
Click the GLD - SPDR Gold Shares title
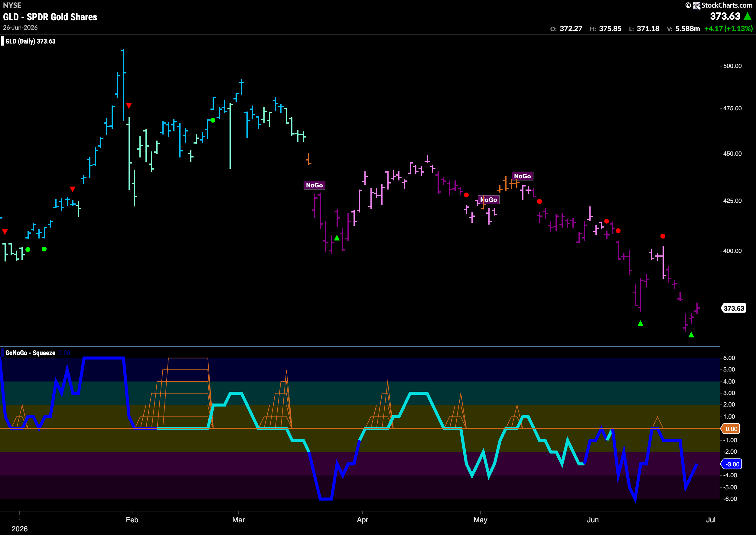50,17
